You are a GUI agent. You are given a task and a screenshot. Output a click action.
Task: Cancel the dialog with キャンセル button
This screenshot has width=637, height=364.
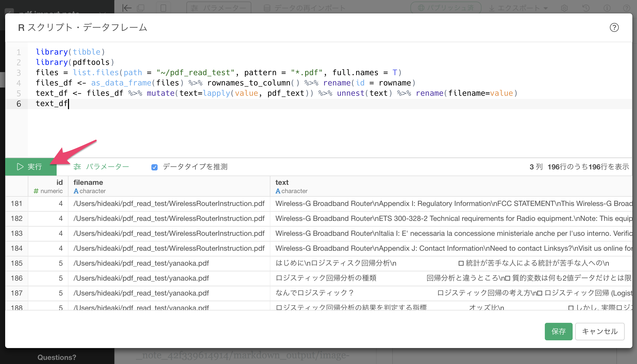coord(600,331)
